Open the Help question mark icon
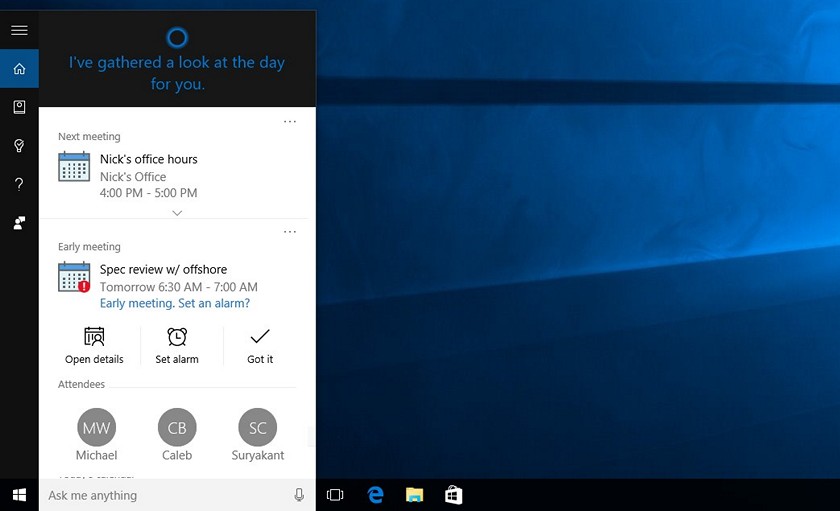840x511 pixels. 19,184
